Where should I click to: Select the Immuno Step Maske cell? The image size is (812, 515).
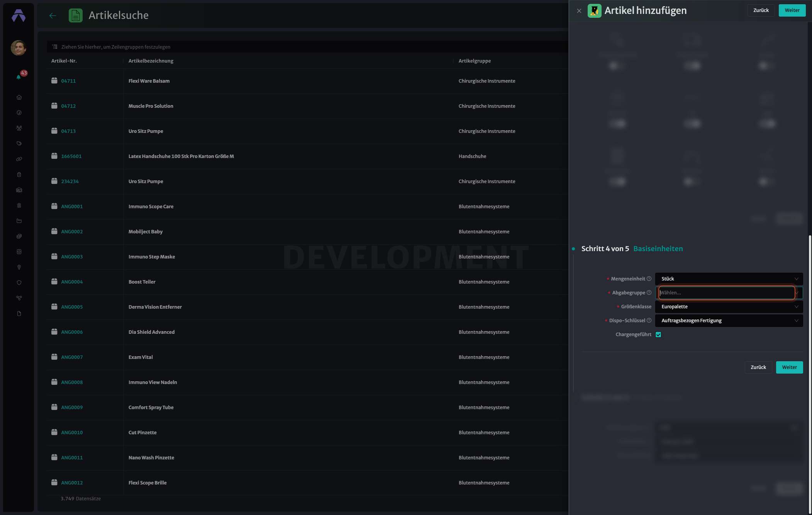coord(288,257)
